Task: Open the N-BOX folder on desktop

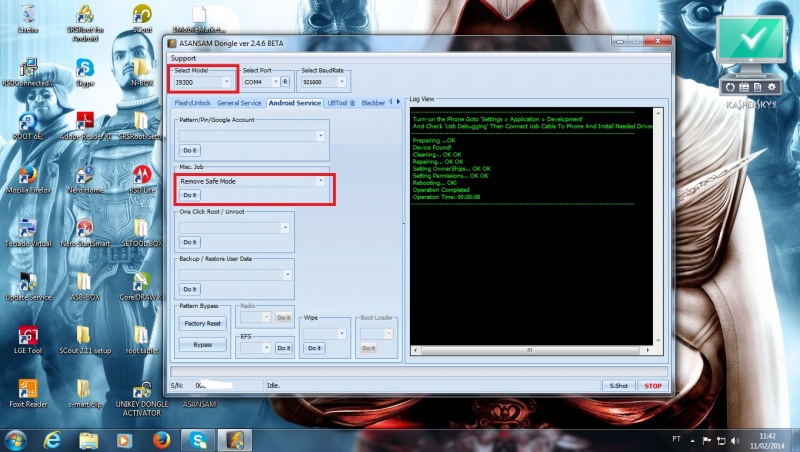Action: pyautogui.click(x=141, y=72)
